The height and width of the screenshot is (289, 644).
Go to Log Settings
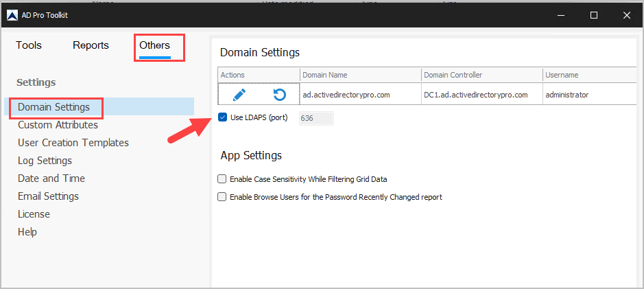pyautogui.click(x=45, y=161)
